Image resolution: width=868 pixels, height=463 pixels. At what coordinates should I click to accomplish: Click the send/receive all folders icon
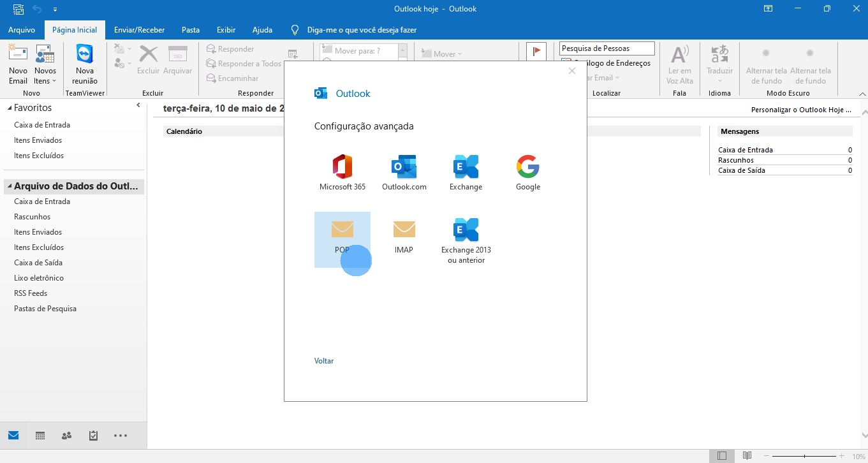point(18,9)
